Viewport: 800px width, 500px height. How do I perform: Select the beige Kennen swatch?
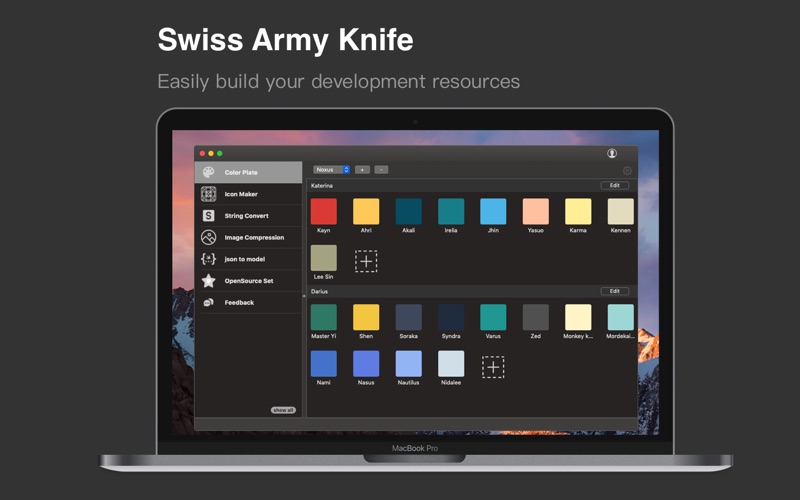(x=620, y=211)
